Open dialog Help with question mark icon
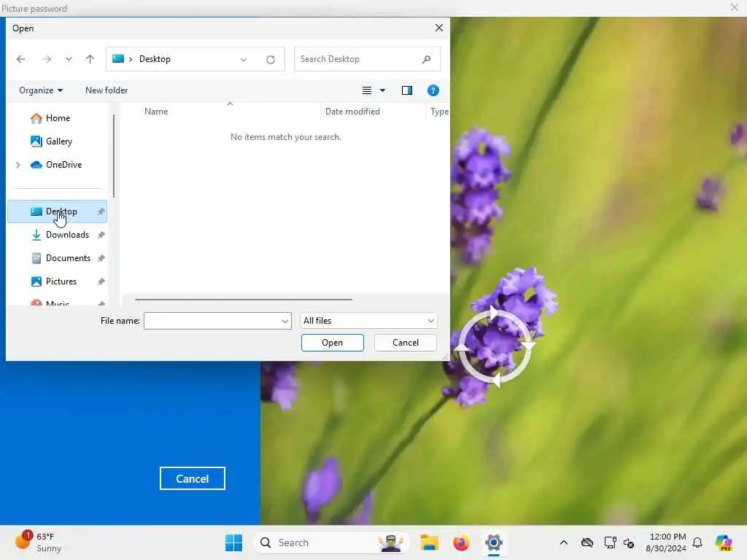The height and width of the screenshot is (560, 747). point(433,90)
